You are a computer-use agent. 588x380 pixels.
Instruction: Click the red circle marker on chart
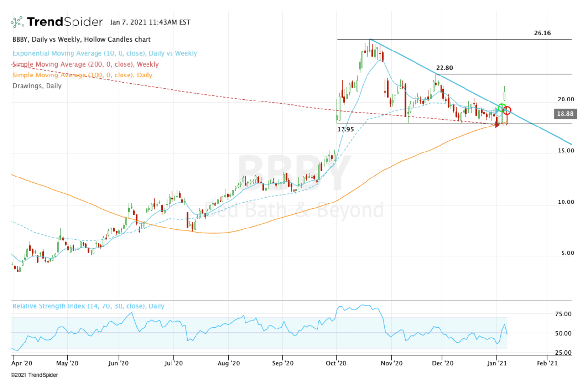(x=507, y=110)
